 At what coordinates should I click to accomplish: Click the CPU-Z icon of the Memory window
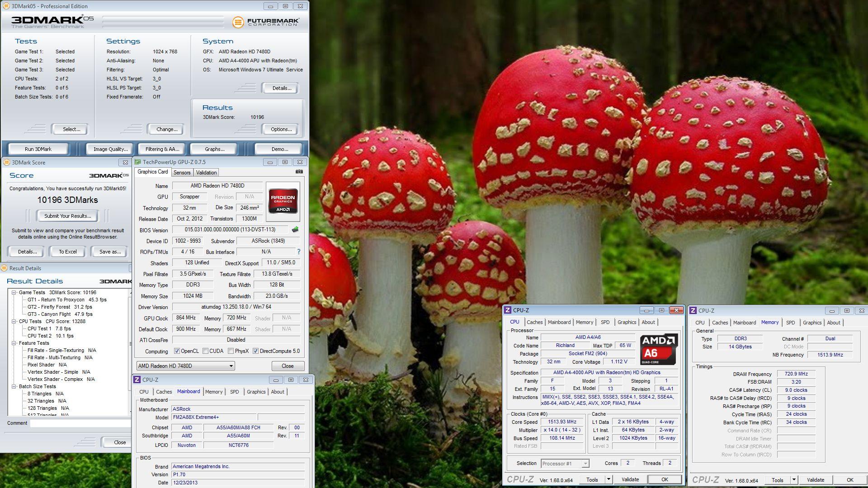coord(693,310)
